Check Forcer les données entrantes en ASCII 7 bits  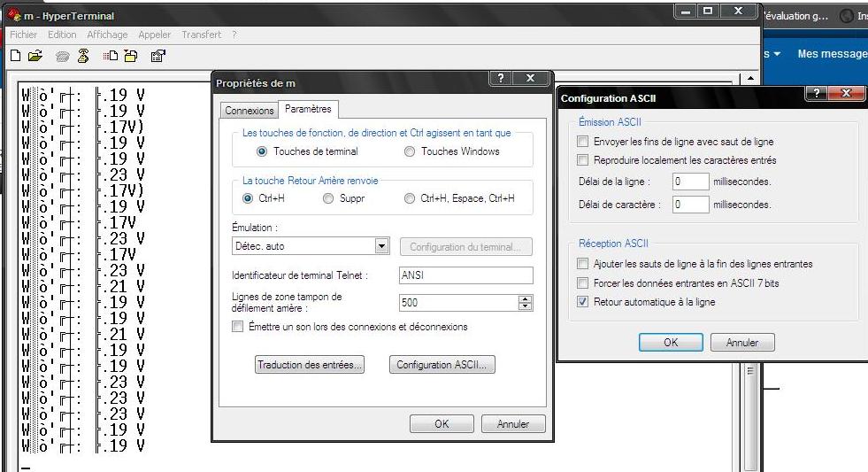582,282
